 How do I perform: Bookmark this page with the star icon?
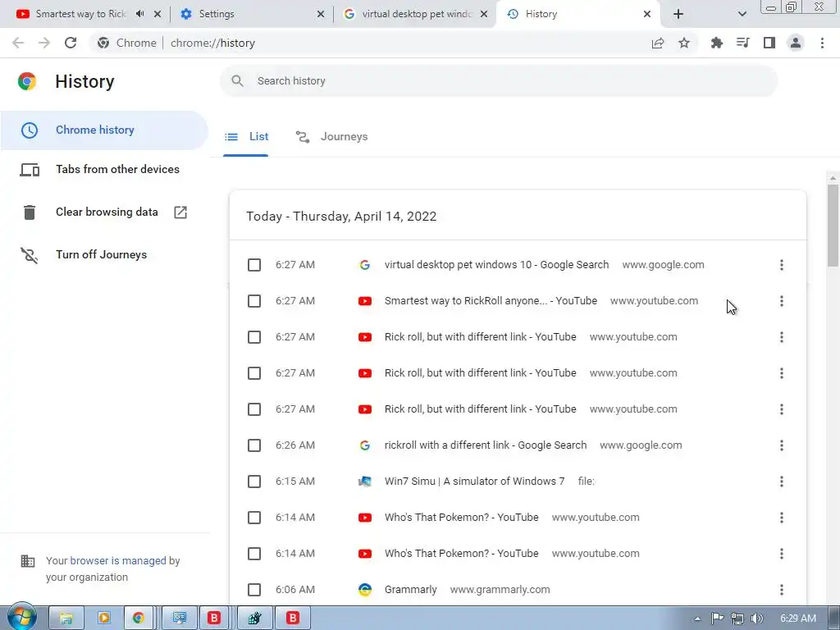(684, 43)
